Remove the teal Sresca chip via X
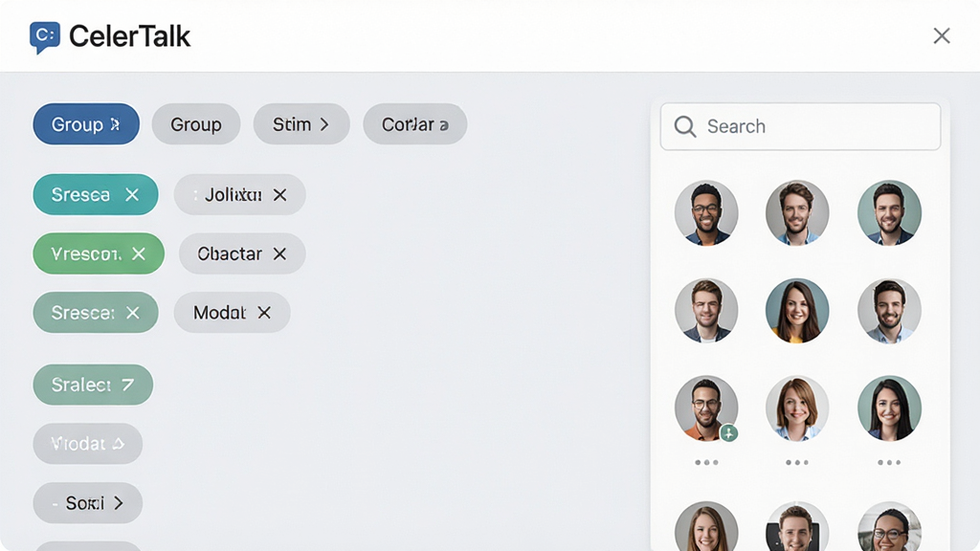Screen dimensions: 980x551 pyautogui.click(x=132, y=195)
